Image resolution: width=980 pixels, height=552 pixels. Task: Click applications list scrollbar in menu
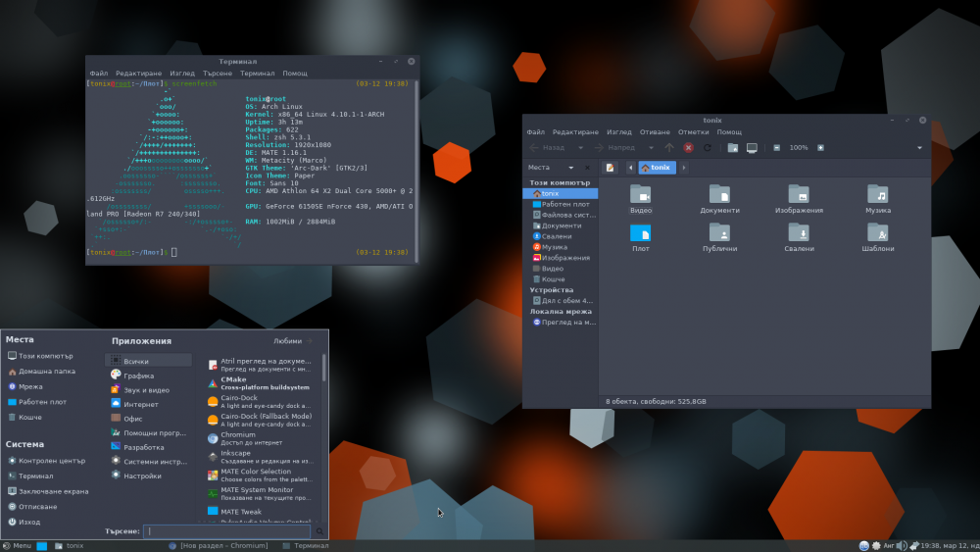[323, 368]
